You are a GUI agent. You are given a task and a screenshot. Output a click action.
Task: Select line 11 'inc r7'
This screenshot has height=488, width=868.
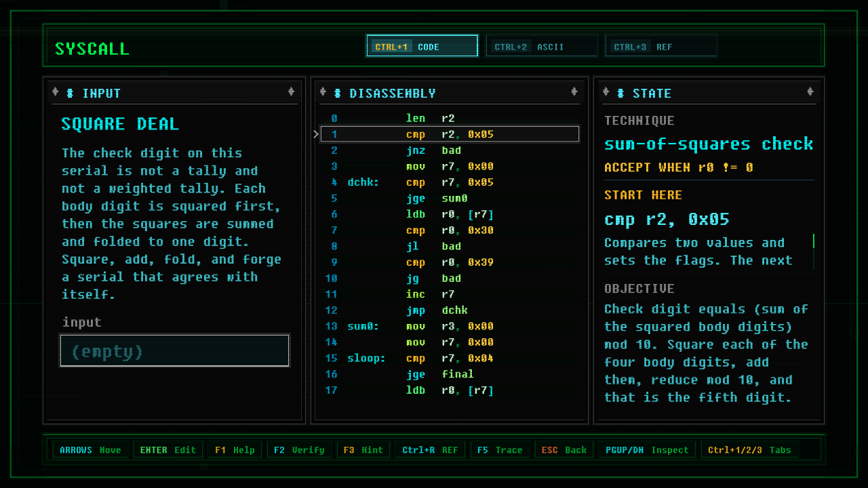pos(450,294)
